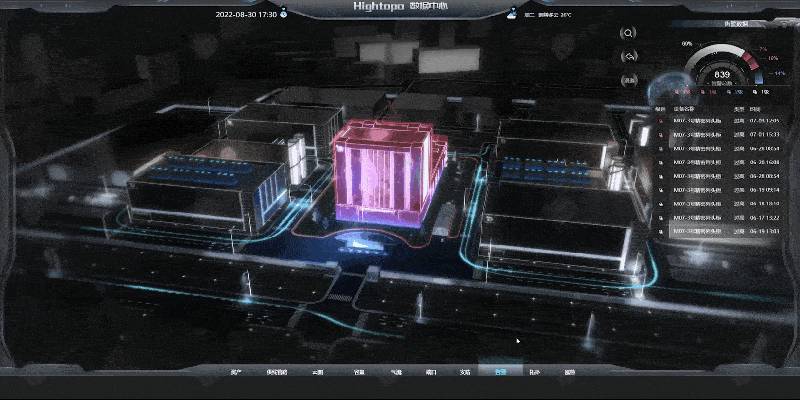Sort alarms by the 时间 column header
This screenshot has height=400, width=800.
coord(754,107)
